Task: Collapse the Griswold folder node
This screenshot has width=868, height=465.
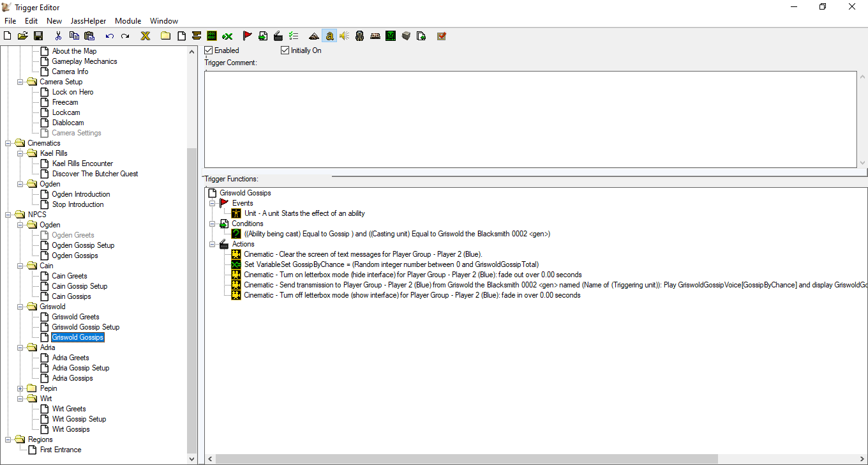Action: pos(20,307)
